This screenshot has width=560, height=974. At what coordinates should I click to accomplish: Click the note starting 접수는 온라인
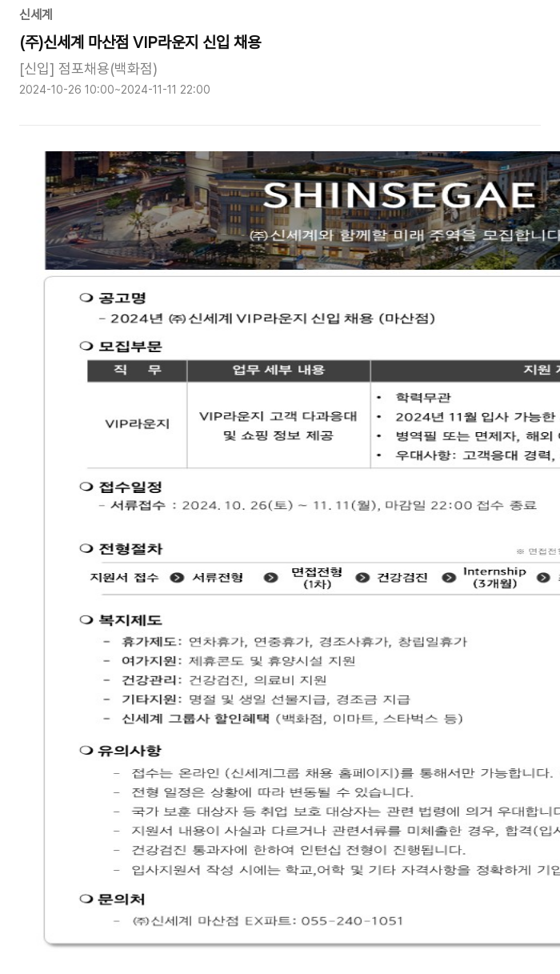(x=333, y=773)
